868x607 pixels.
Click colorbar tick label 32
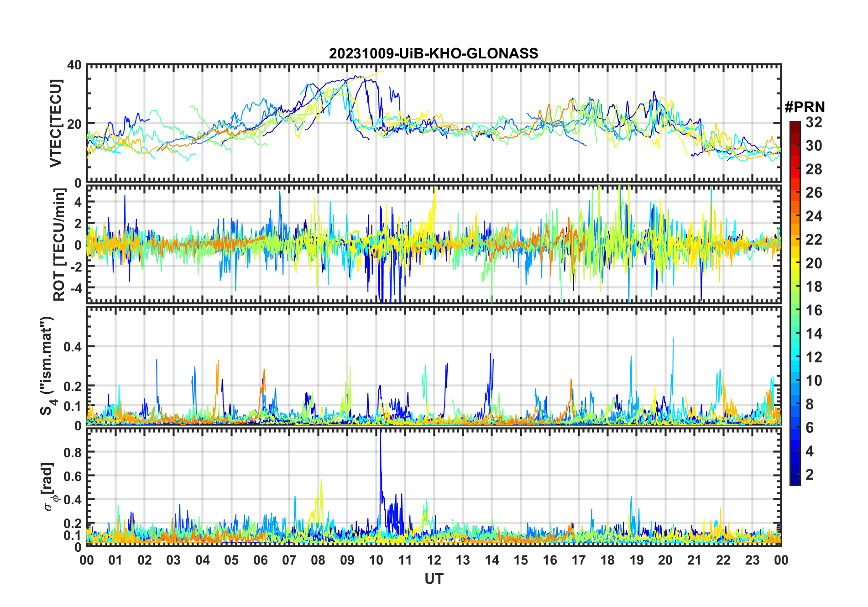[x=814, y=122]
